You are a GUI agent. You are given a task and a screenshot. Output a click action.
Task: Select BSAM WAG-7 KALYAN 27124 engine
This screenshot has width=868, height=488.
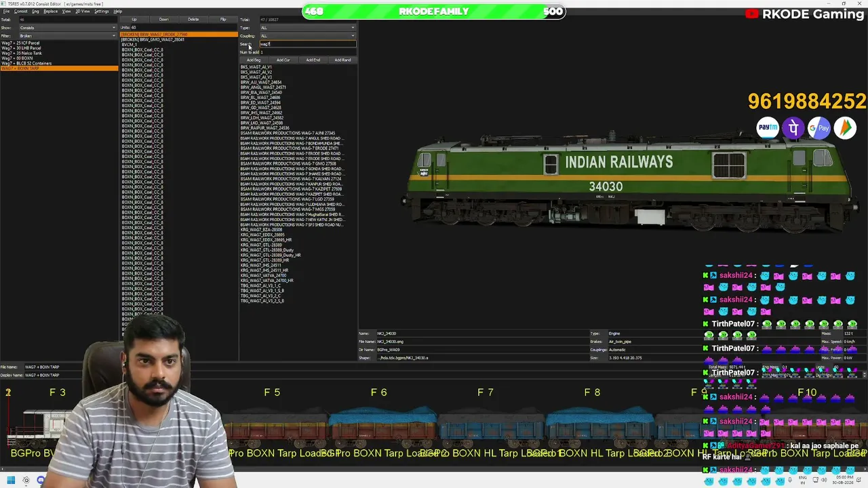coord(291,179)
